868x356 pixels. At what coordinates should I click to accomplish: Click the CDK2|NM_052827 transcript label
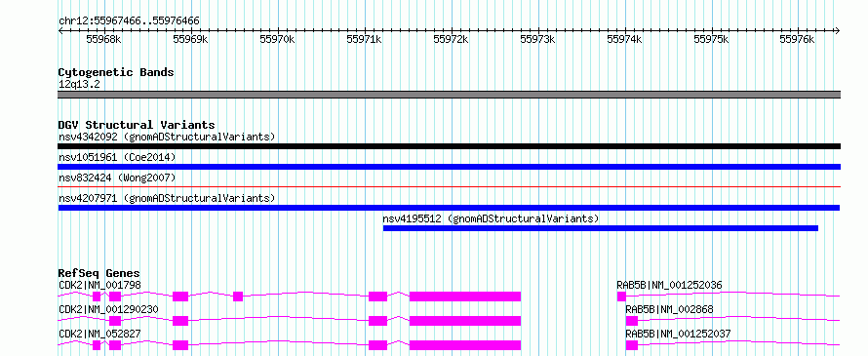(x=99, y=334)
